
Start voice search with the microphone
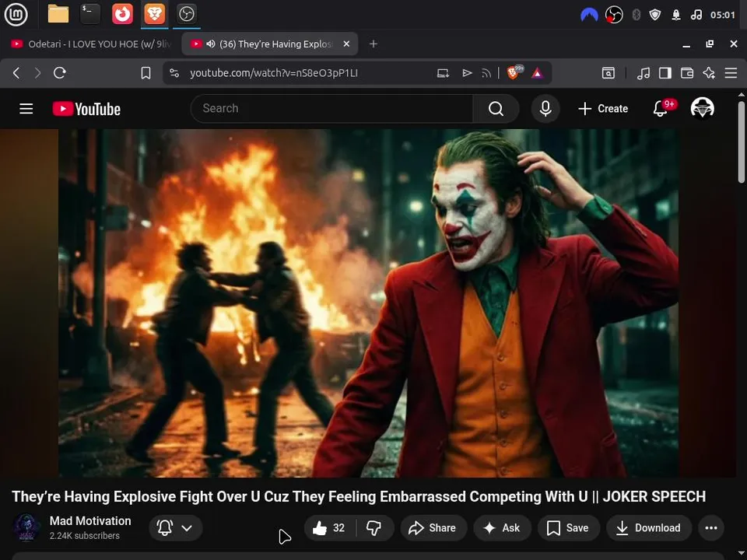pos(545,109)
